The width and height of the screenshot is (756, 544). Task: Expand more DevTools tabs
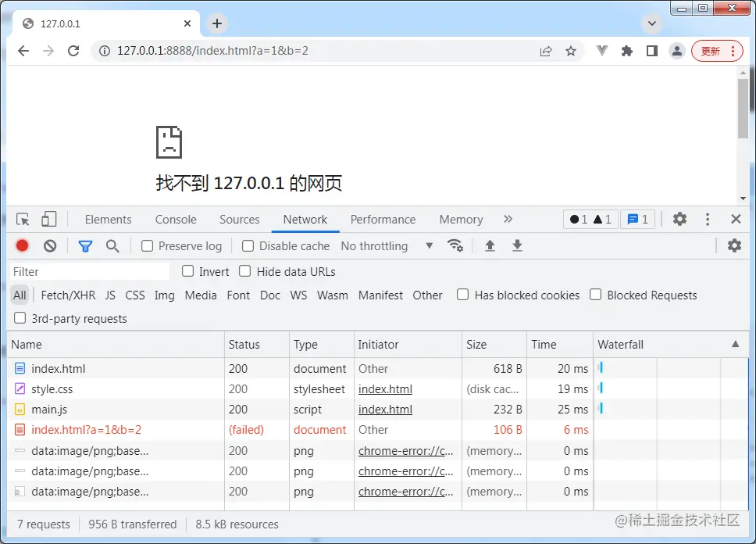(x=508, y=219)
